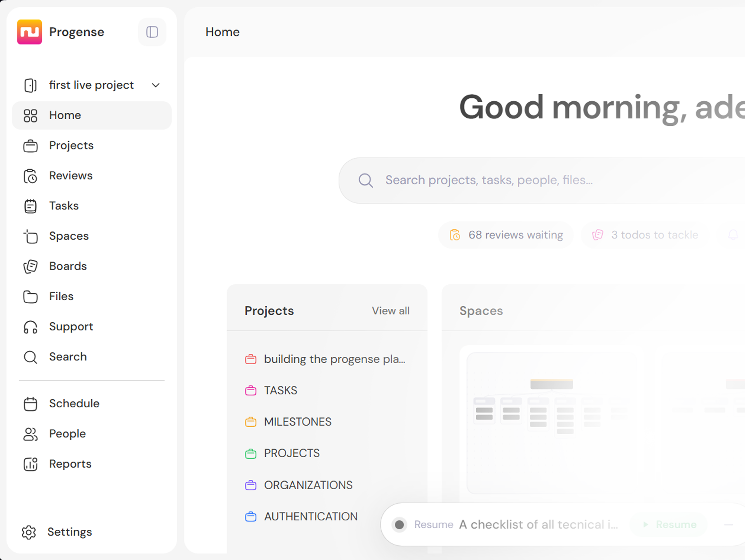This screenshot has height=560, width=745.
Task: Open Boards in the sidebar
Action: 92,266
